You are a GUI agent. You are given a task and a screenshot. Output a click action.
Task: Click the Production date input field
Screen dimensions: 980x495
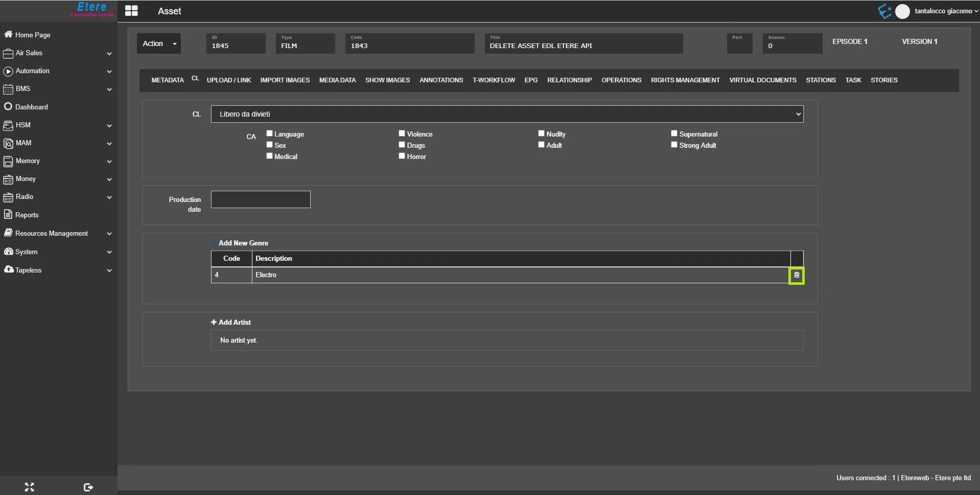[x=261, y=199]
